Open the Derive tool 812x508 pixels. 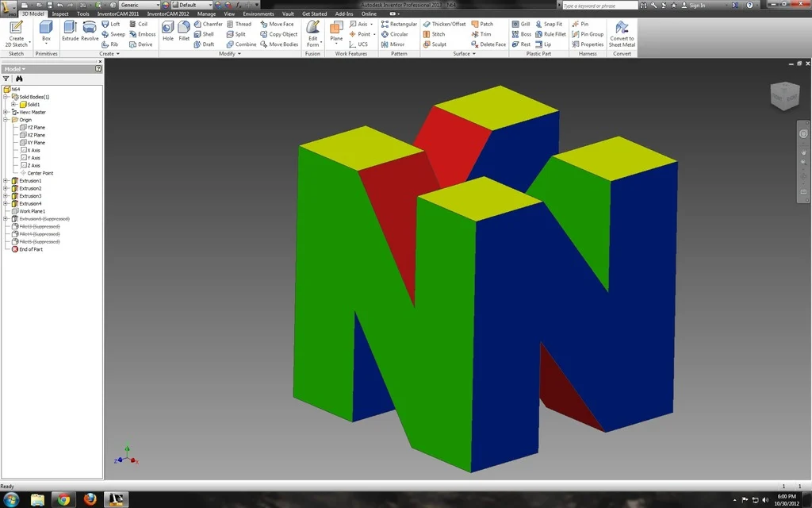click(141, 44)
